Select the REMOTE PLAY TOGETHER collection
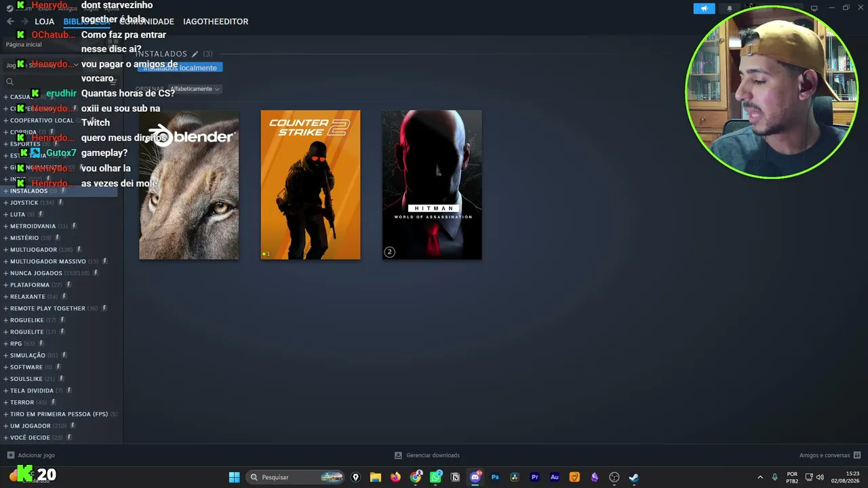868x488 pixels. [47, 308]
